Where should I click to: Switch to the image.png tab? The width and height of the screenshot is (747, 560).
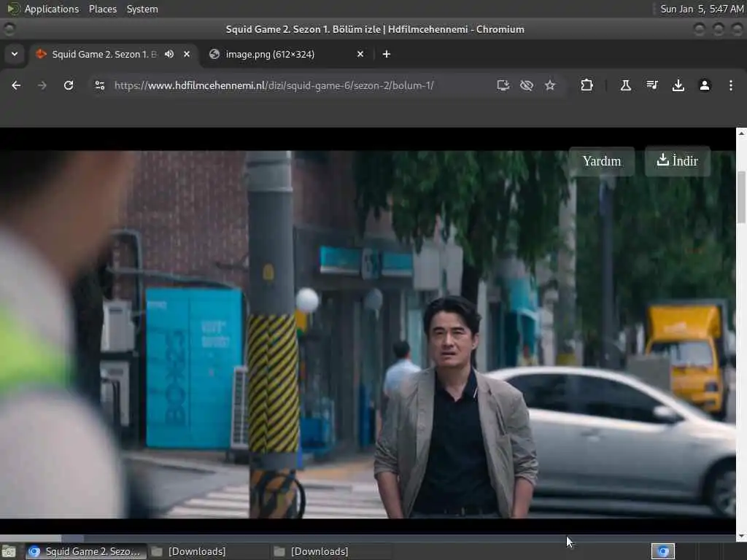279,54
